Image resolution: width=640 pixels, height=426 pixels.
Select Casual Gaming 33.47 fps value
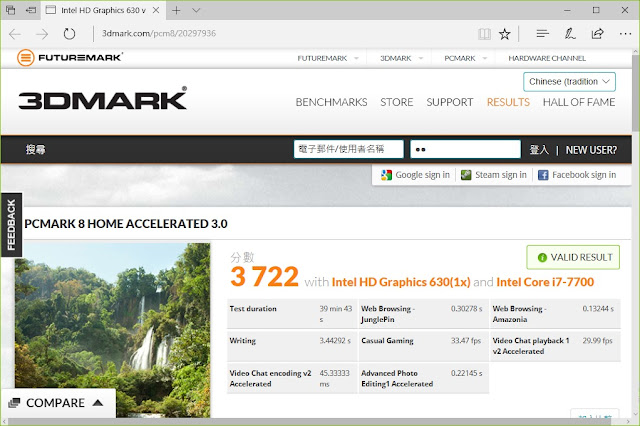tap(466, 341)
